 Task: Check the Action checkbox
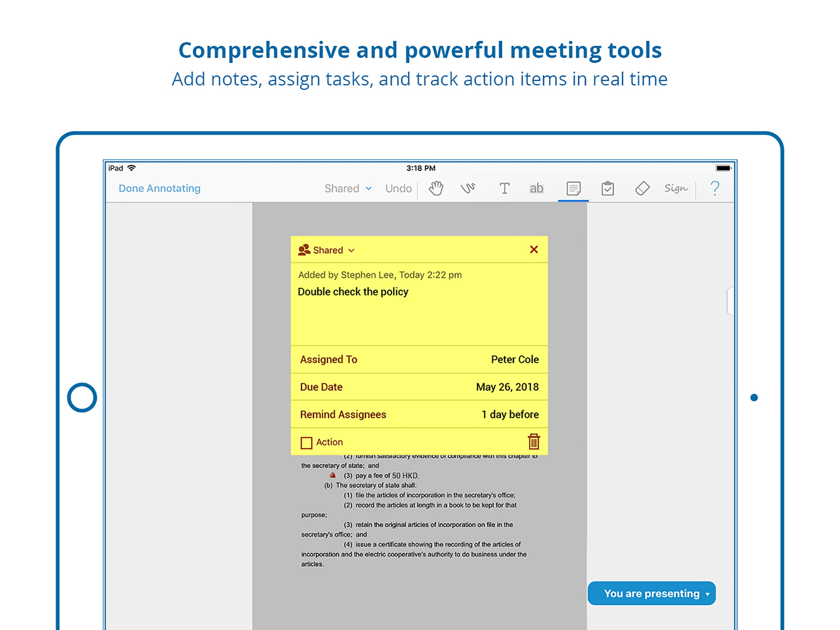pyautogui.click(x=306, y=443)
